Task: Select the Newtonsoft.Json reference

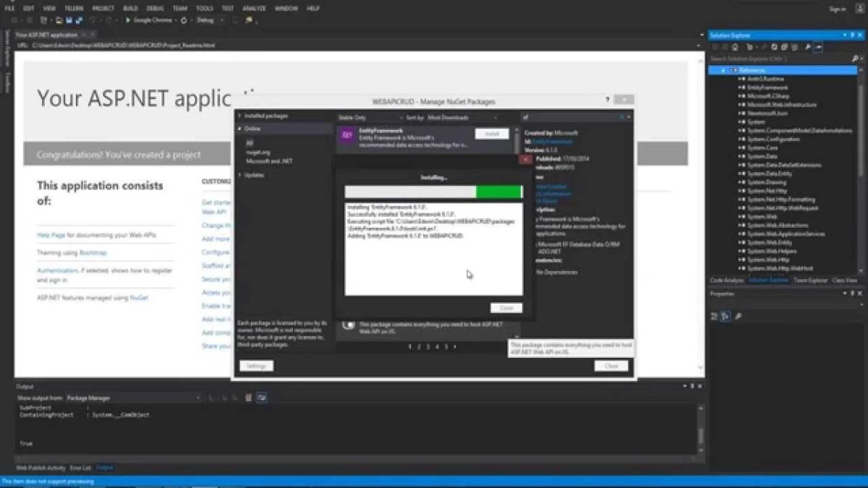Action: coord(768,114)
